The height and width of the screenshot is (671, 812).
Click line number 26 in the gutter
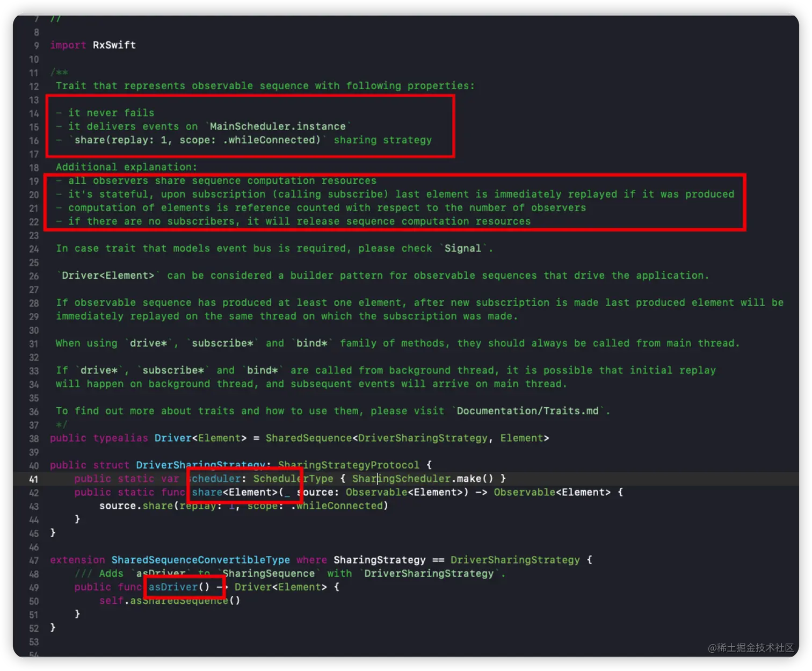pyautogui.click(x=34, y=276)
